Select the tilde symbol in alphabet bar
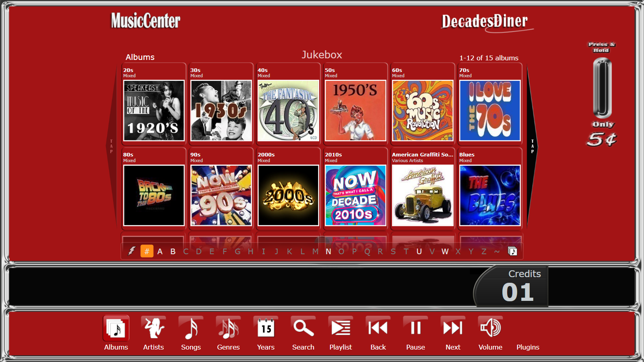 pos(497,251)
